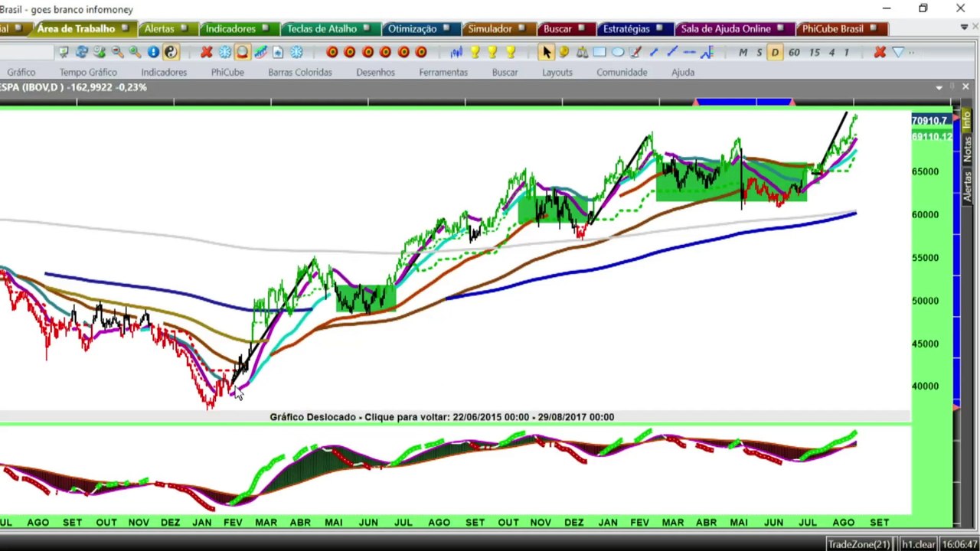The height and width of the screenshot is (551, 980).
Task: Click the blue funnel filter icon
Action: pyautogui.click(x=898, y=52)
